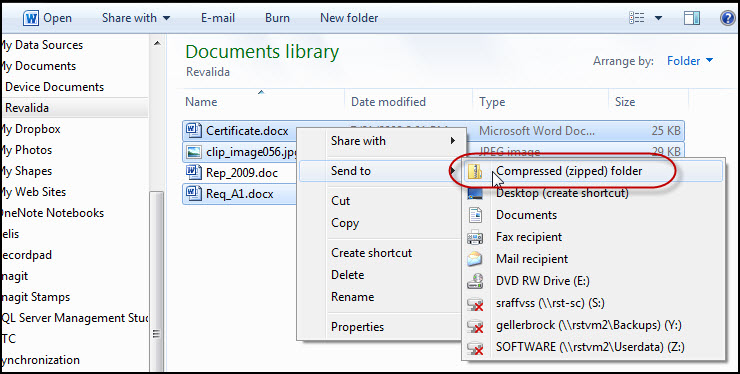Click the Documents icon in Send to submenu
This screenshot has width=740, height=374.
click(x=475, y=215)
